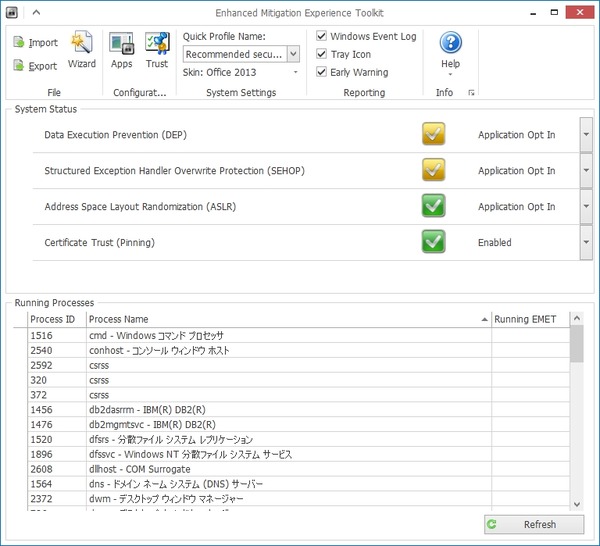Open the Help menu icon
This screenshot has width=600, height=546.
click(450, 42)
